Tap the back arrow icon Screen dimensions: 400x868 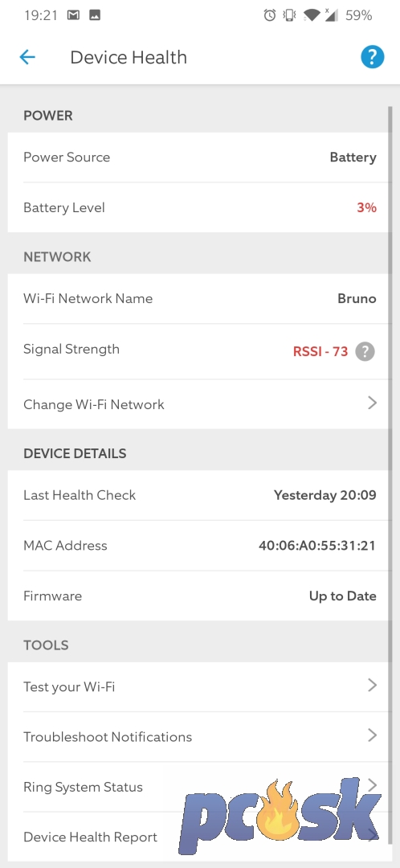27,57
